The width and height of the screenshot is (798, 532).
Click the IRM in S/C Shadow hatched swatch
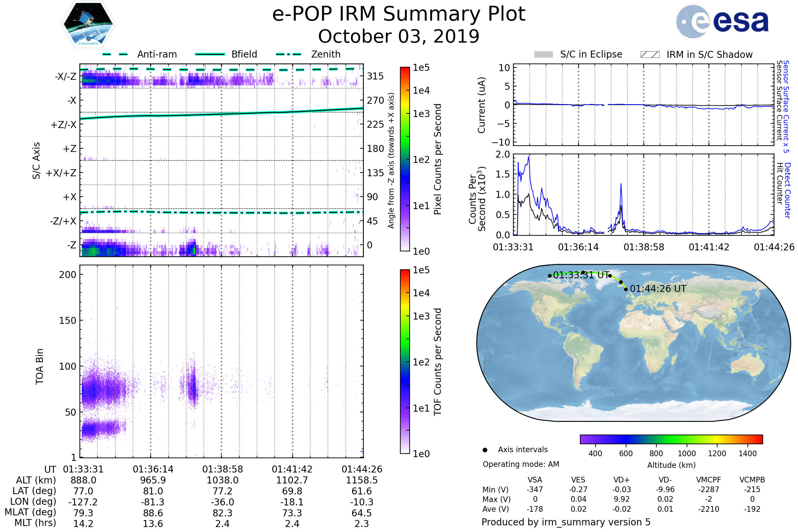coord(650,55)
